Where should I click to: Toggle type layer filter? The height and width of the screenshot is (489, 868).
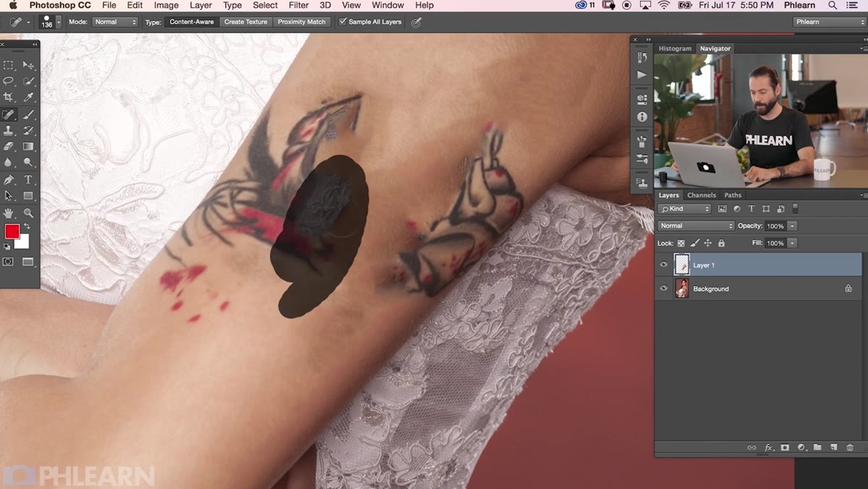pos(752,209)
